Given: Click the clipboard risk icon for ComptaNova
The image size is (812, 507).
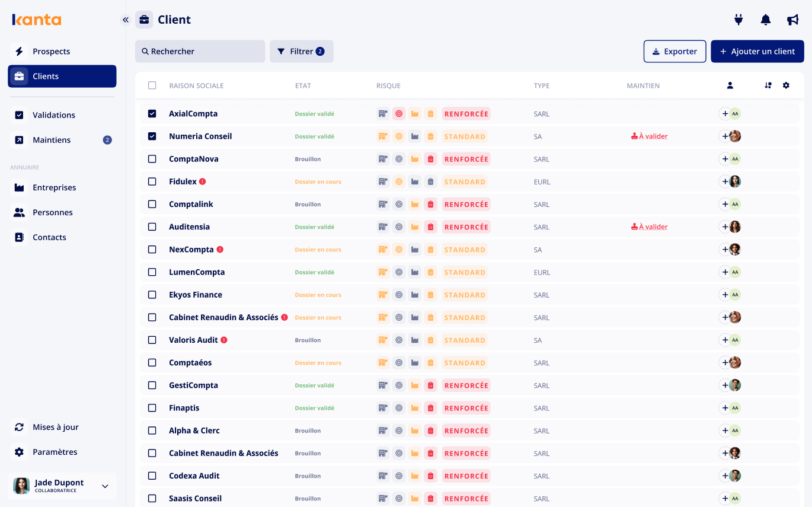Looking at the screenshot, I should click(x=431, y=159).
